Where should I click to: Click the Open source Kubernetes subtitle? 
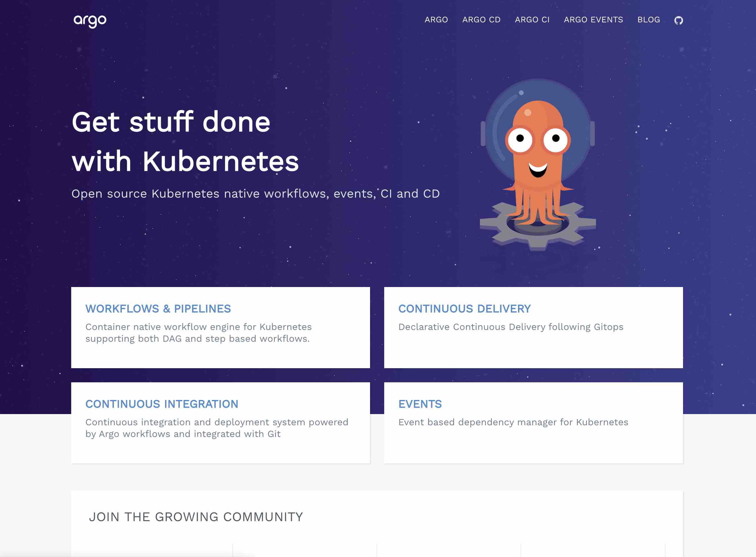pyautogui.click(x=255, y=194)
